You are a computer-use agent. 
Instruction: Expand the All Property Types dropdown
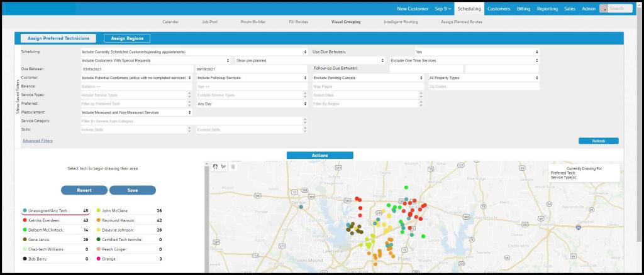pyautogui.click(x=483, y=78)
